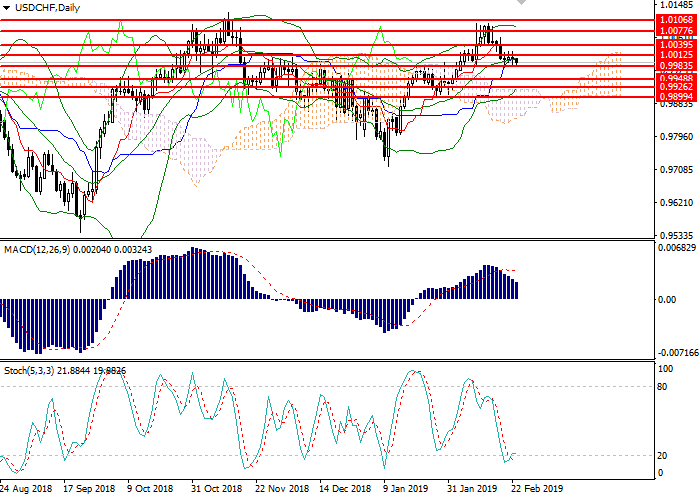Screen dimensions: 700x500
Task: Click the 0.006829 MACD scale value
Action: point(674,248)
